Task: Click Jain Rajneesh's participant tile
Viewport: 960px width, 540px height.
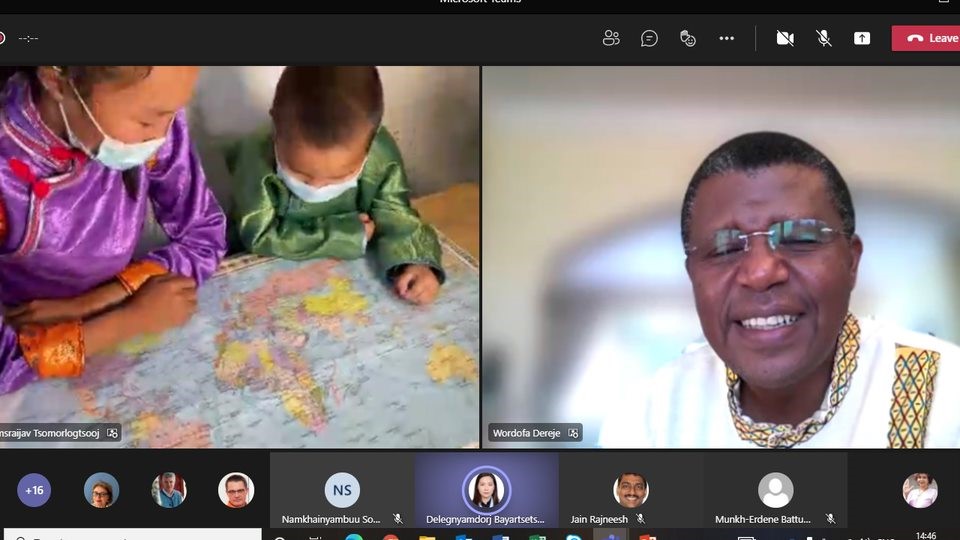Action: tap(630, 491)
